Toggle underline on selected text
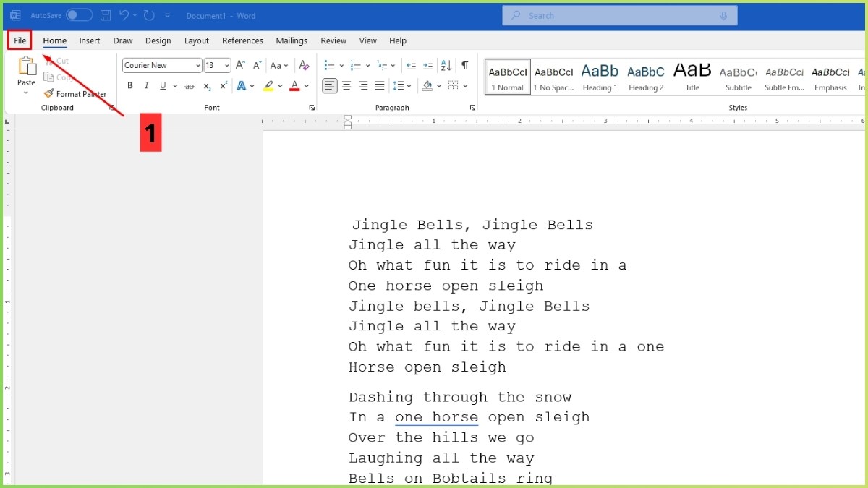Screen dimensions: 868x488 [163, 85]
